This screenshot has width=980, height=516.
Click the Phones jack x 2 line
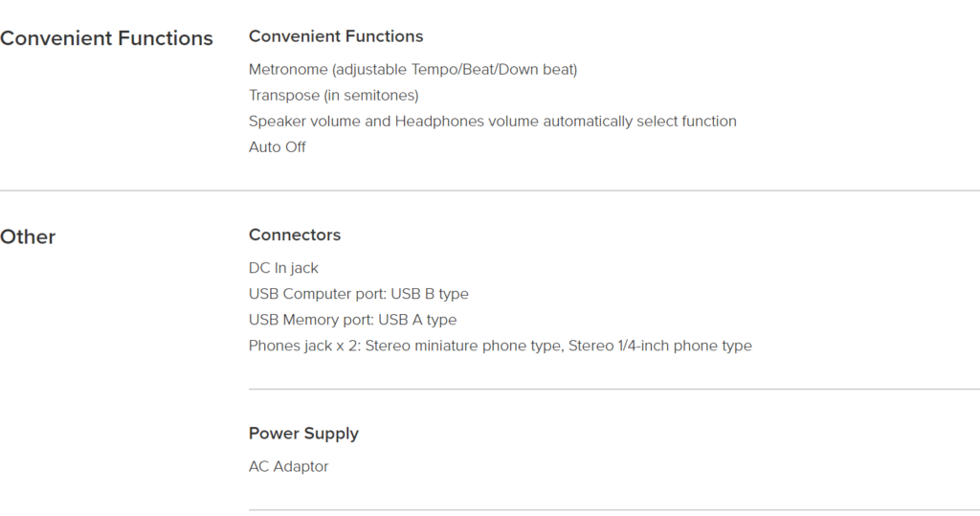click(500, 346)
